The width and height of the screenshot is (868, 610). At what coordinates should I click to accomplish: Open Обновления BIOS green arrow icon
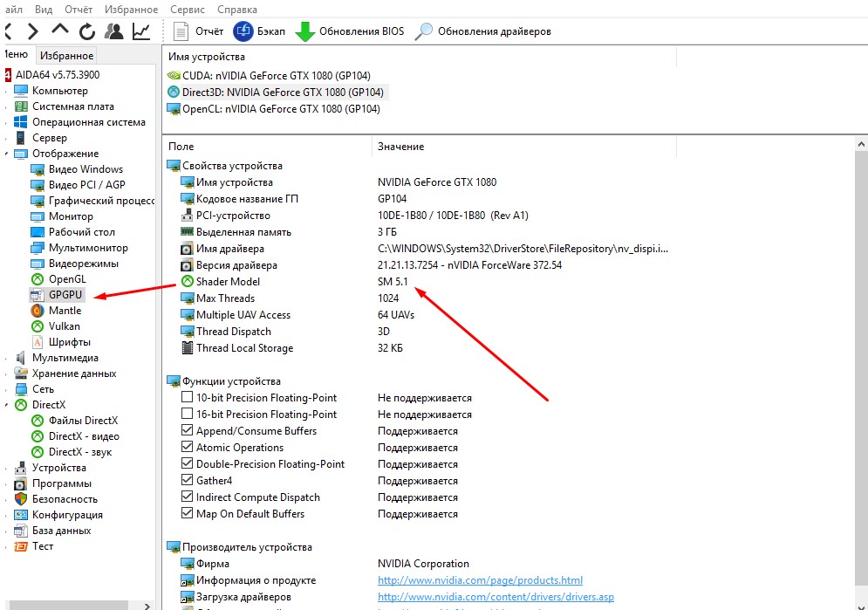click(x=304, y=31)
